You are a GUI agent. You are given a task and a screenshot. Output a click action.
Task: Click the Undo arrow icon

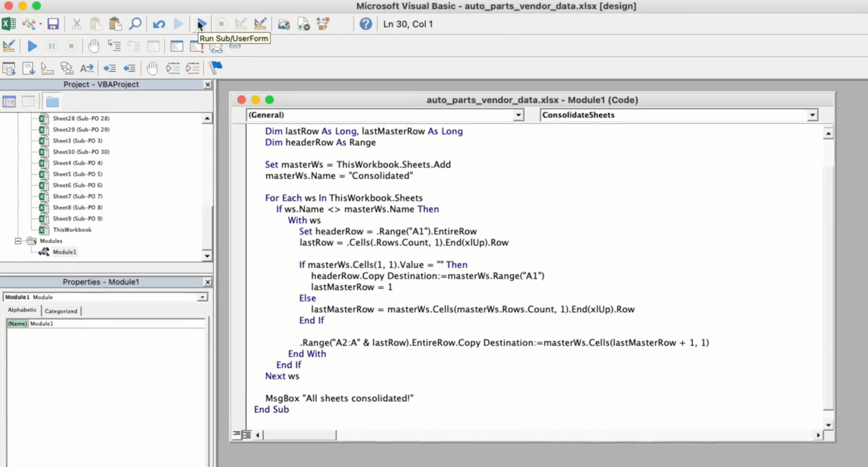pos(159,24)
